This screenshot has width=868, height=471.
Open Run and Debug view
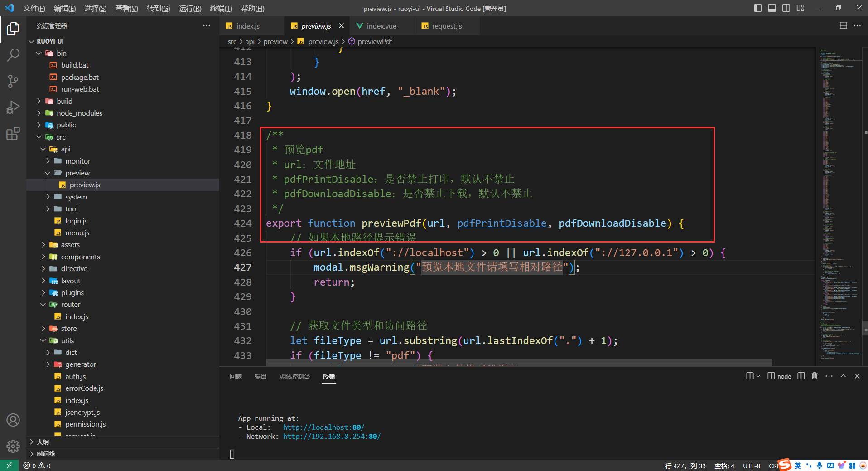13,107
